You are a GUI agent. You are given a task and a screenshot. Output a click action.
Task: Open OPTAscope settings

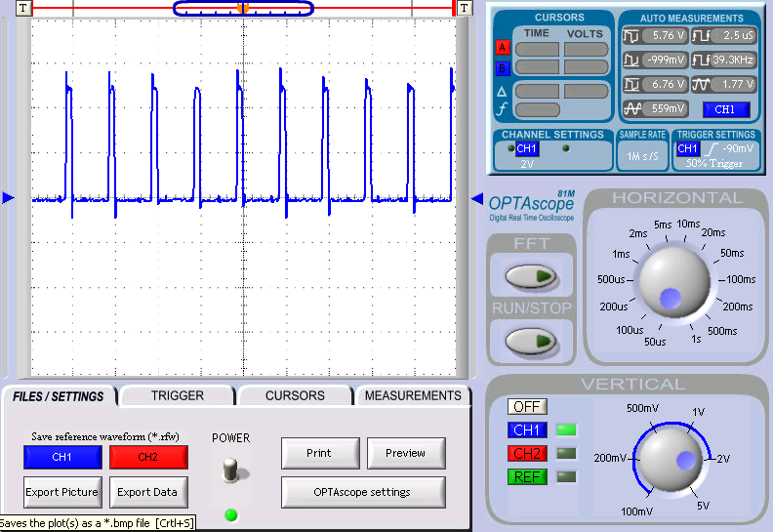(363, 492)
